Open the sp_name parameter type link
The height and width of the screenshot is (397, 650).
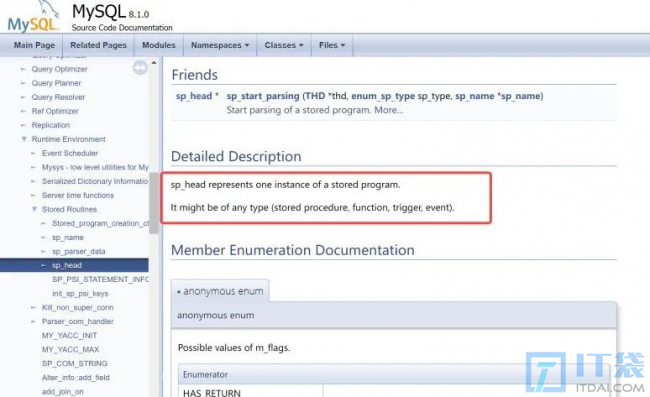pos(475,96)
